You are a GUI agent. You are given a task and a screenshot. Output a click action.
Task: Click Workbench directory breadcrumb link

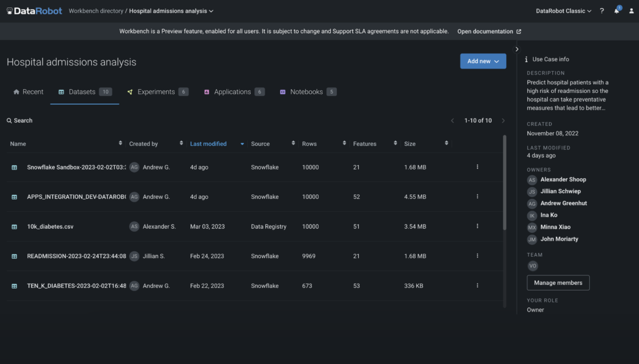[x=95, y=11]
